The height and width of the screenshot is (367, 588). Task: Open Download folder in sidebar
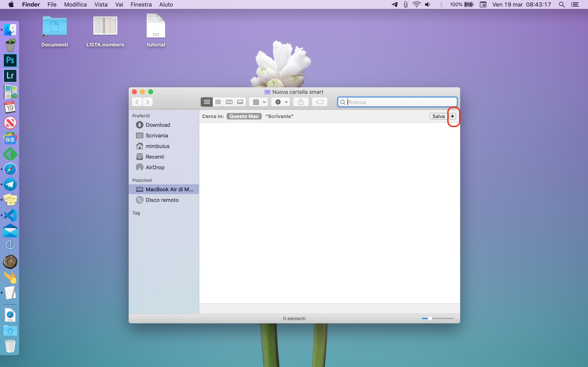158,125
